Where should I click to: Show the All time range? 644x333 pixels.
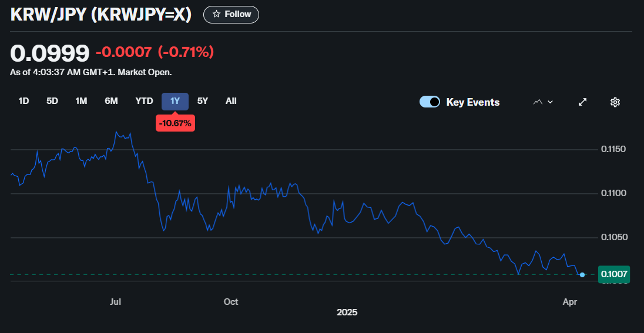coord(231,101)
